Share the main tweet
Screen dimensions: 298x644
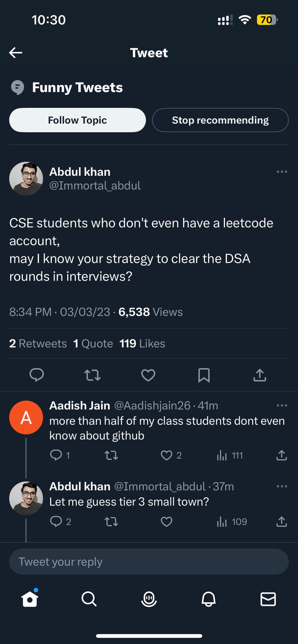pos(259,375)
